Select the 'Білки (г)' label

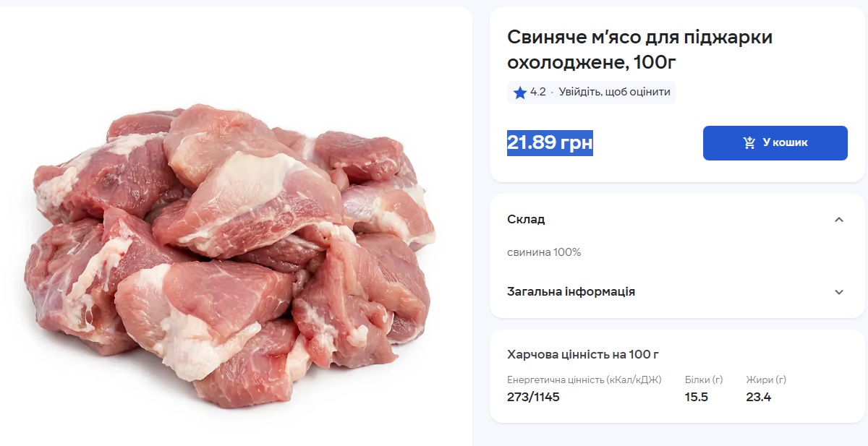pos(703,379)
